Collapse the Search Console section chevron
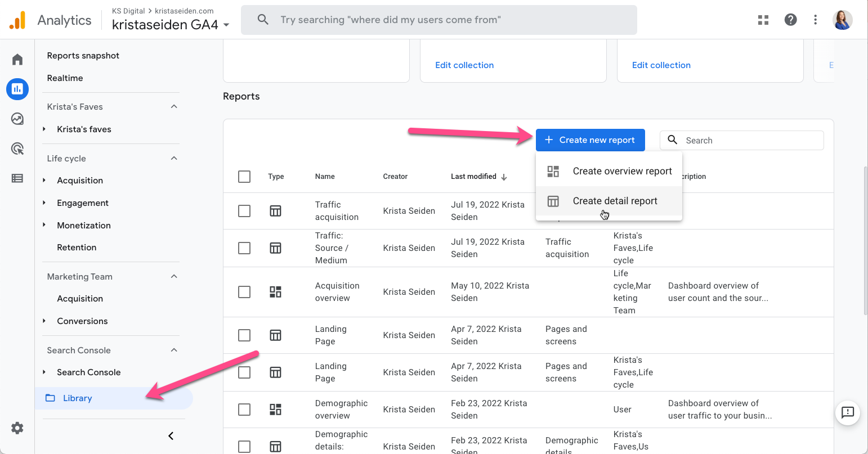Viewport: 868px width, 454px height. (x=174, y=350)
